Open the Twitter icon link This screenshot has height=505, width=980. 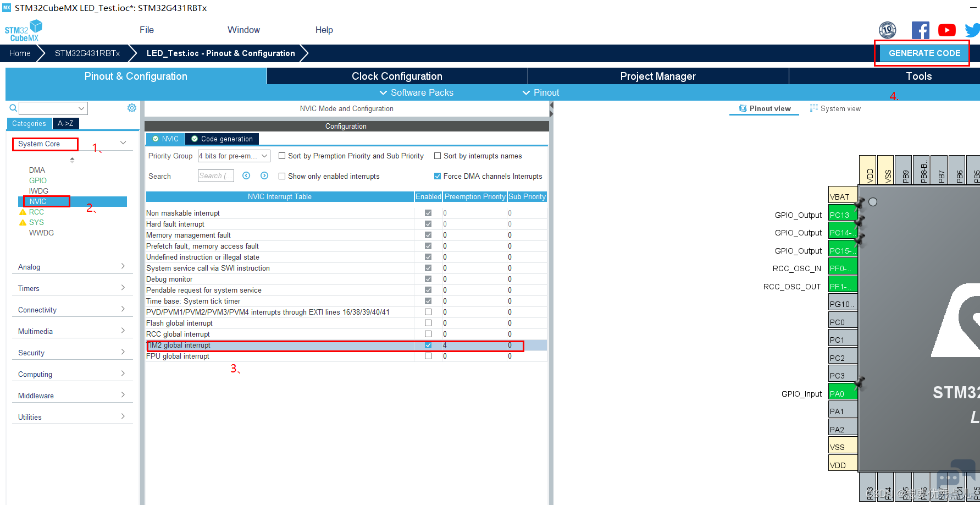tap(972, 30)
